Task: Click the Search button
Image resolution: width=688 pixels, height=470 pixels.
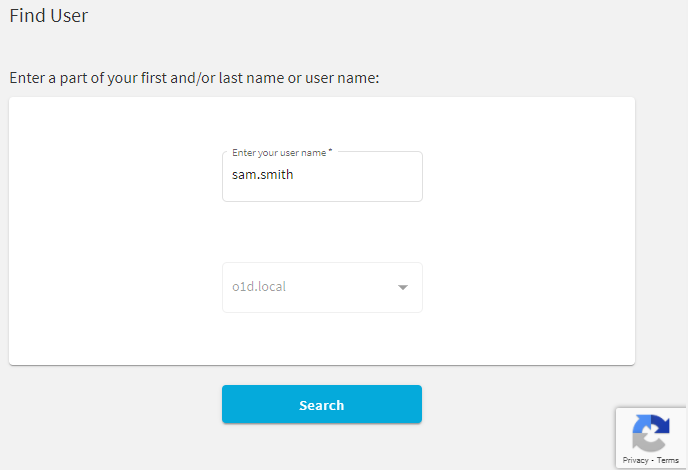Action: (x=322, y=404)
